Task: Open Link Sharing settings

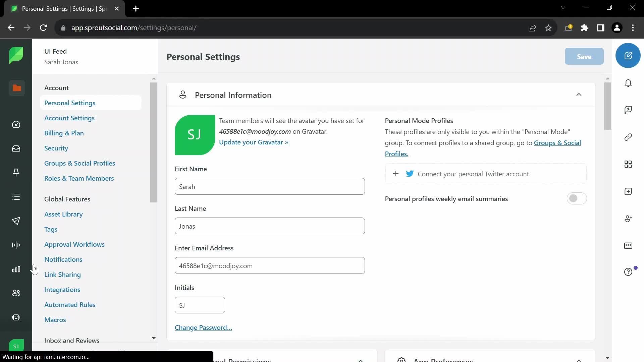Action: coord(63,275)
